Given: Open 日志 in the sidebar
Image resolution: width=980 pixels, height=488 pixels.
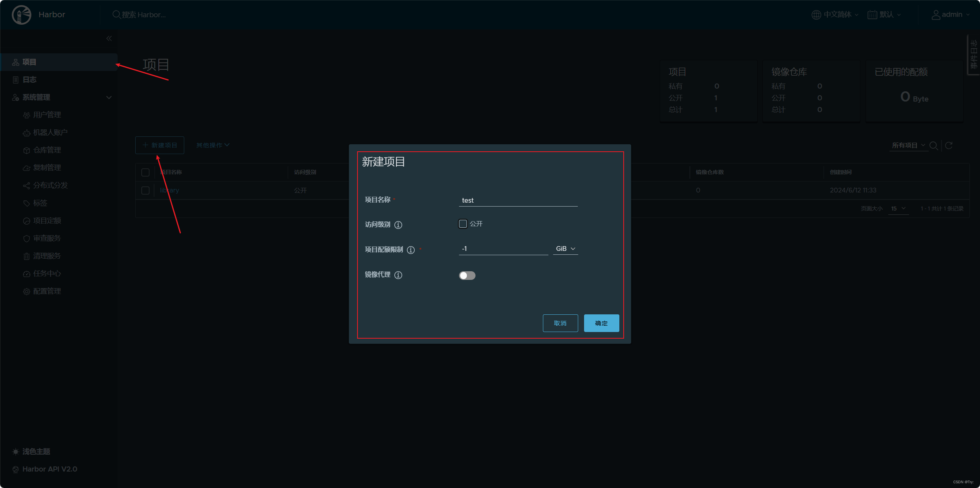Looking at the screenshot, I should [x=29, y=80].
